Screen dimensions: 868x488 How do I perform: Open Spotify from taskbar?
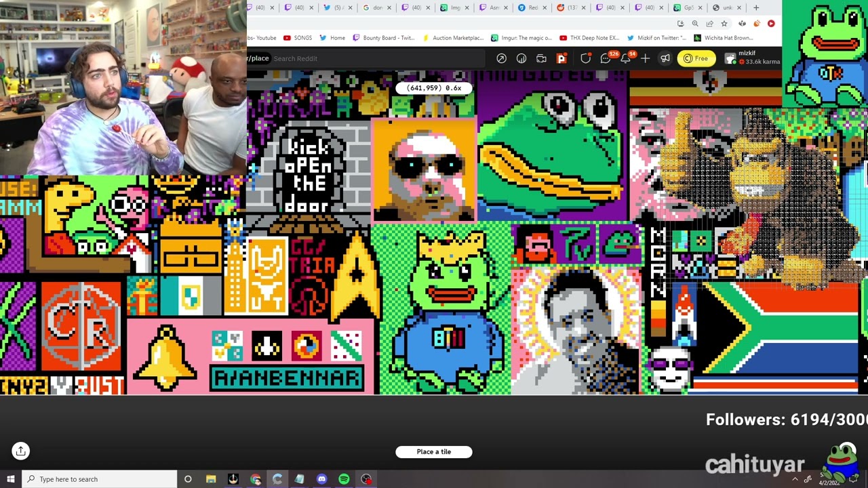tap(344, 479)
